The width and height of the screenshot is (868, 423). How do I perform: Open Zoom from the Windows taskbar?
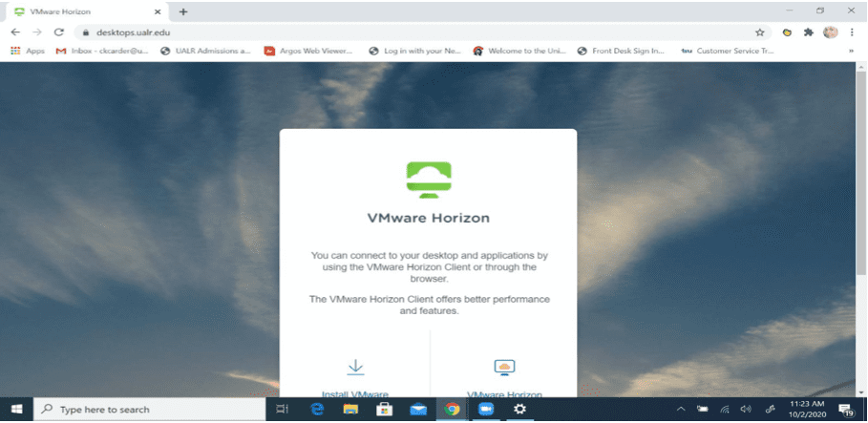tap(485, 409)
